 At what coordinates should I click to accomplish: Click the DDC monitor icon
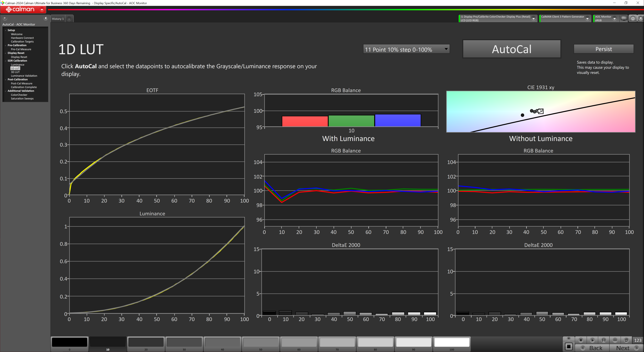[x=624, y=18]
